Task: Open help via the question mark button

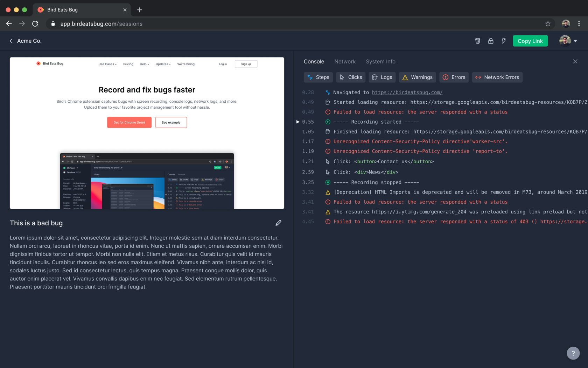Action: point(573,353)
